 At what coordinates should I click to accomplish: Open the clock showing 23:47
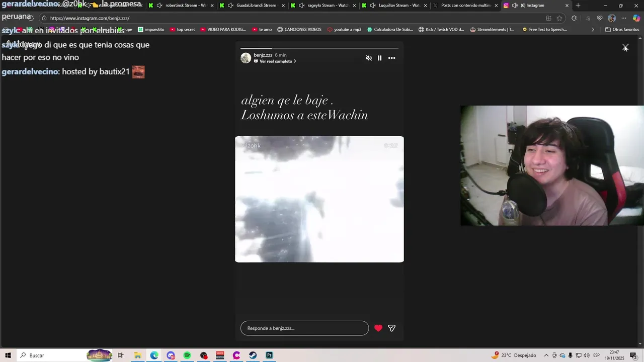point(614,355)
